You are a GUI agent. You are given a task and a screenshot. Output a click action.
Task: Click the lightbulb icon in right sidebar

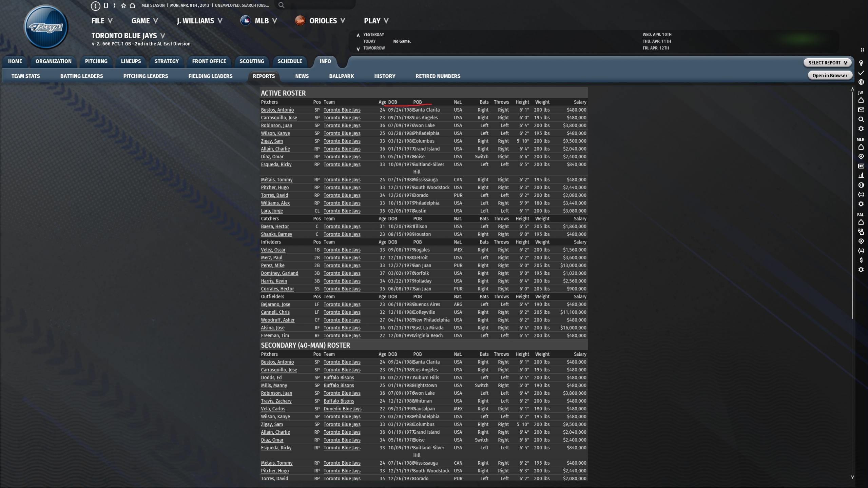861,63
